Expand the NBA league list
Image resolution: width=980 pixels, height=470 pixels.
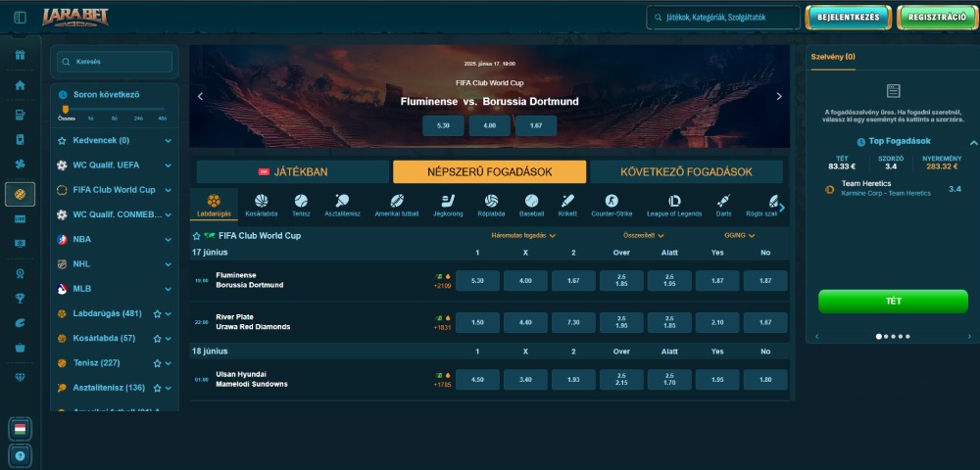tap(169, 239)
